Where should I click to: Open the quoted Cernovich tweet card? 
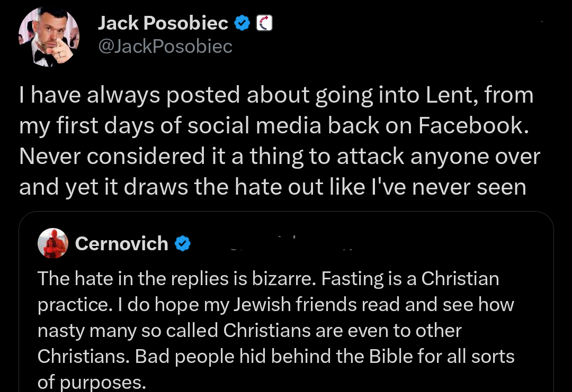(286, 302)
